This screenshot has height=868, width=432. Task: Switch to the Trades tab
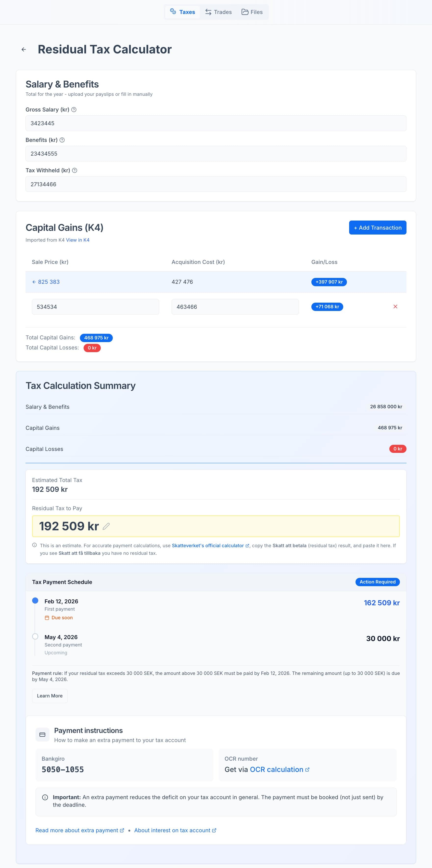tap(218, 12)
